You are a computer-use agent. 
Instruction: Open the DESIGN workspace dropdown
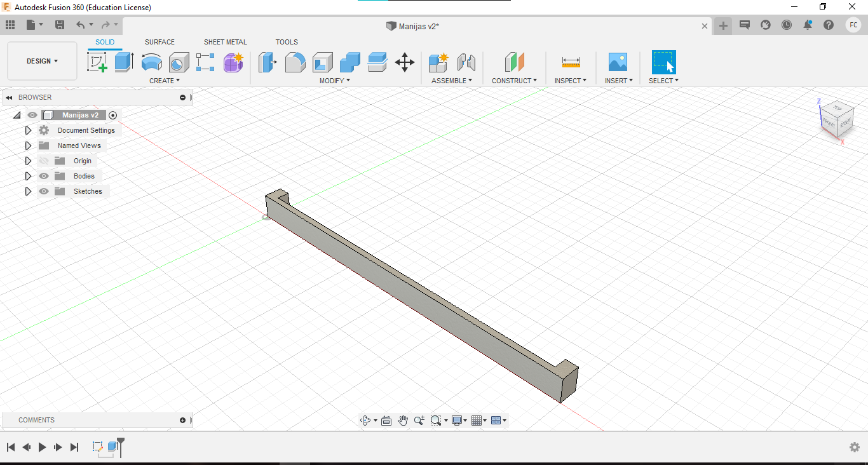point(42,61)
